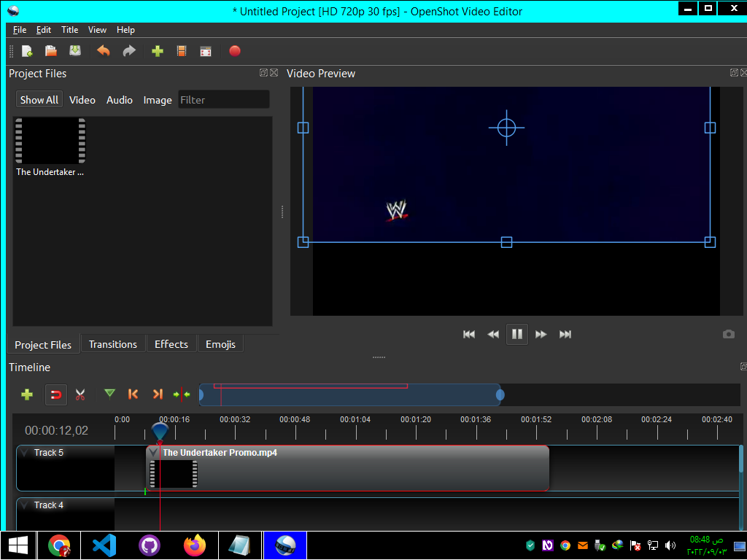Pause the video playback
The image size is (747, 560).
[517, 334]
